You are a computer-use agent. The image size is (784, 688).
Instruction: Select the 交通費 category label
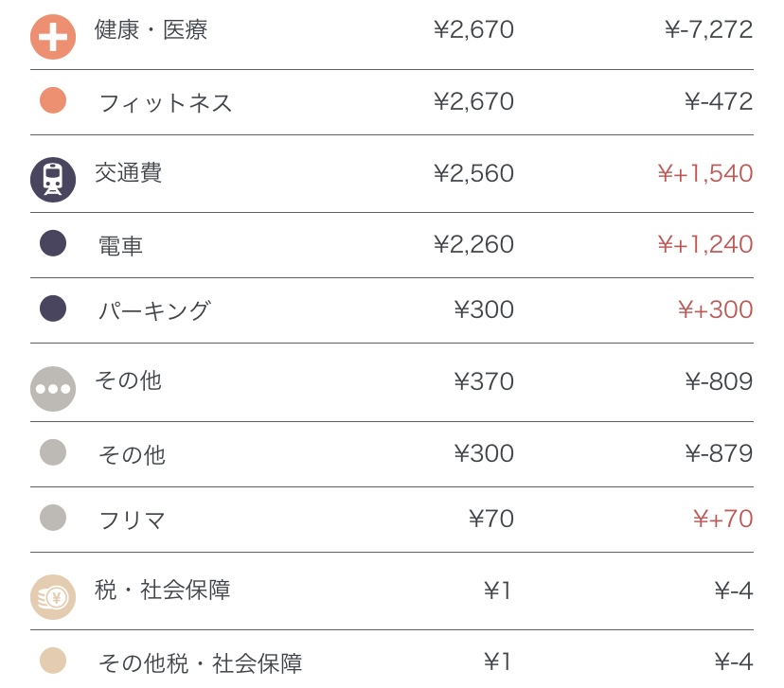point(128,173)
